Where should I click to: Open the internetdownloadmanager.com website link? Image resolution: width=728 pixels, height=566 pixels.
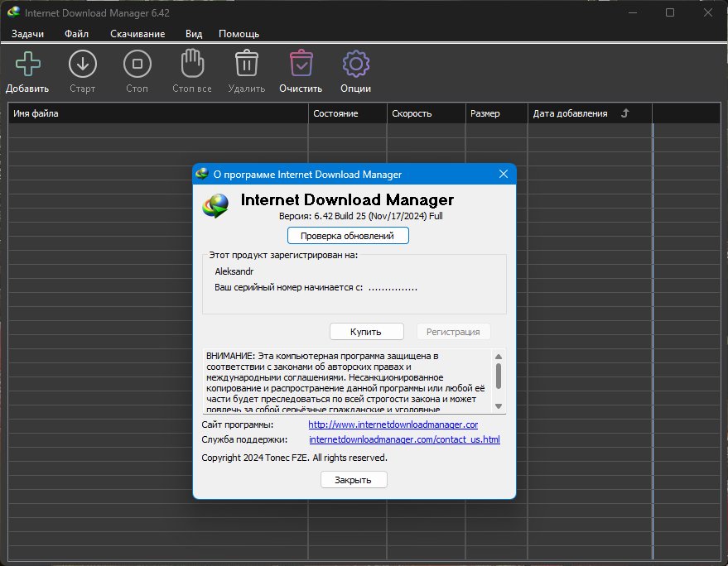pyautogui.click(x=393, y=424)
